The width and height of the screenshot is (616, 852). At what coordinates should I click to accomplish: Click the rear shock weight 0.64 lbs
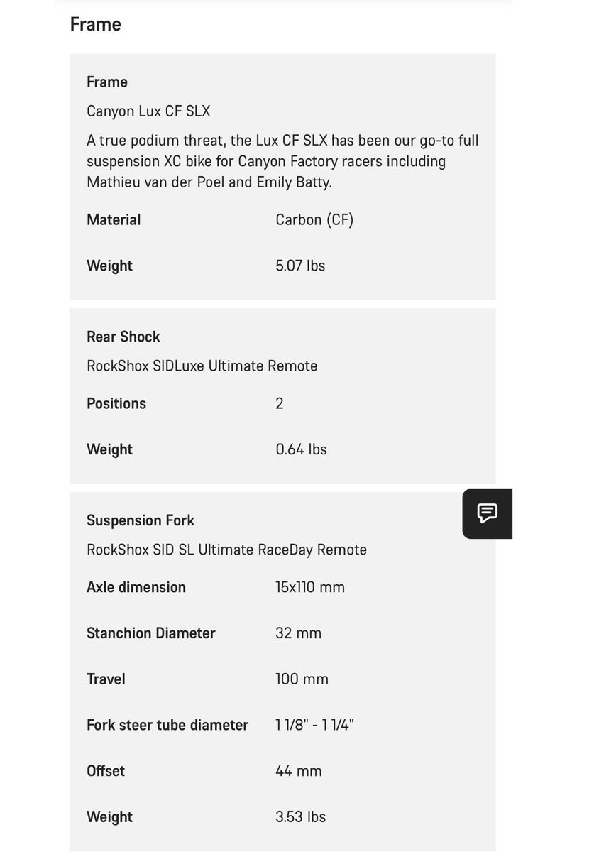301,449
